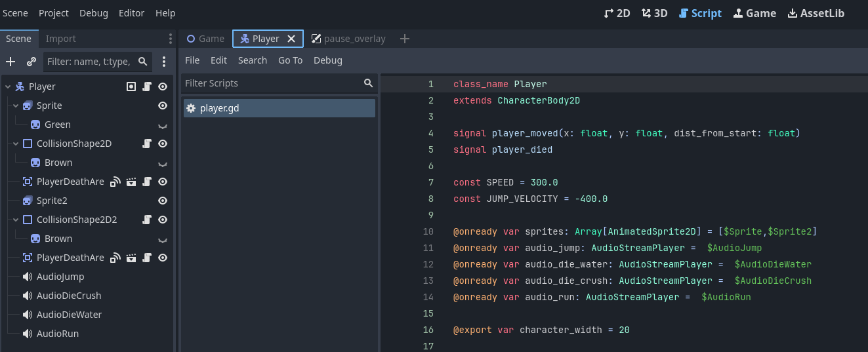
Task: Open the Editor menu
Action: (131, 13)
